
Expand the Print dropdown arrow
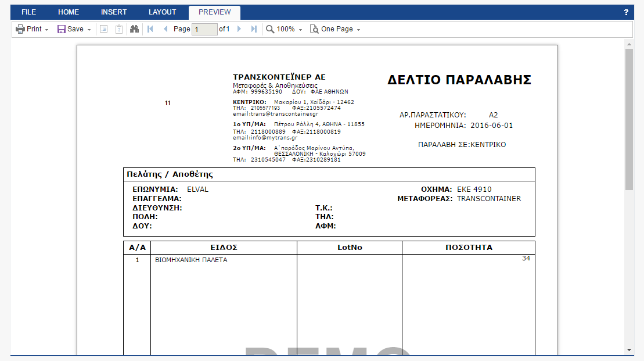[47, 30]
